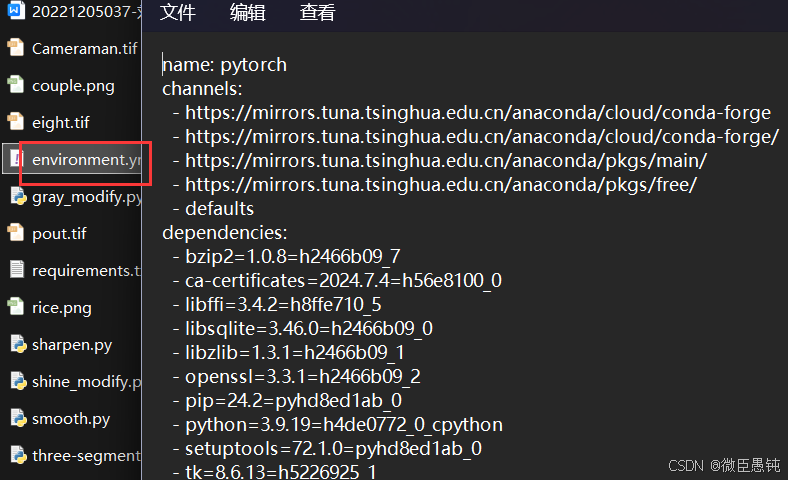Click the shine_modify.py Python file icon
The width and height of the screenshot is (788, 480).
point(18,381)
